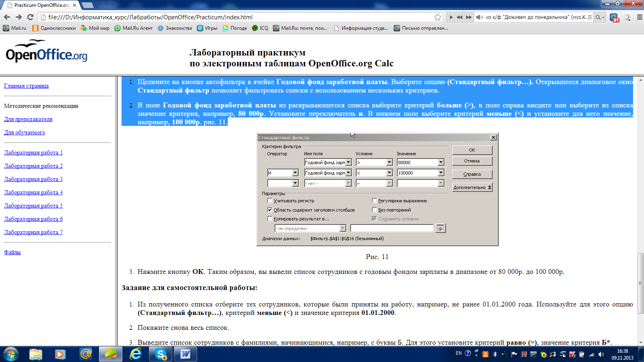Expand the - не определен - dropdown
644x362 pixels.
pos(343,228)
